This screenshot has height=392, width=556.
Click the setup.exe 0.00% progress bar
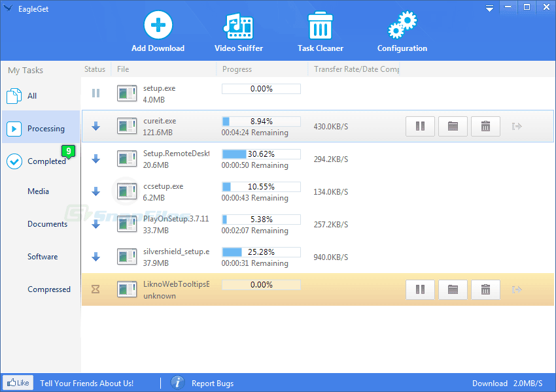point(262,89)
